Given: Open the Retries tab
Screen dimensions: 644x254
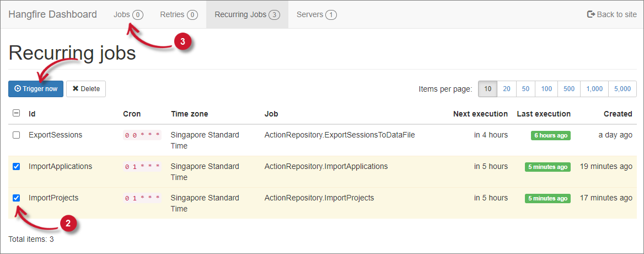Looking at the screenshot, I should coord(179,14).
